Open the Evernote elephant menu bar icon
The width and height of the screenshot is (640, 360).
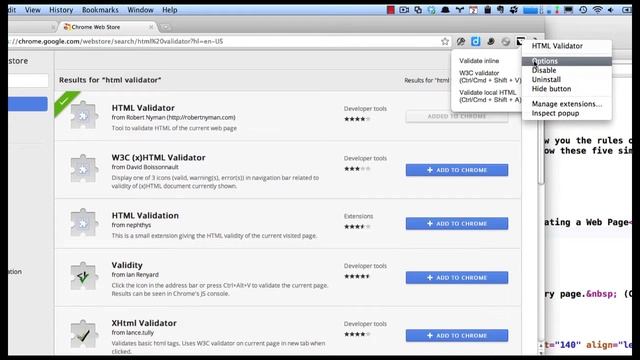pyautogui.click(x=500, y=10)
